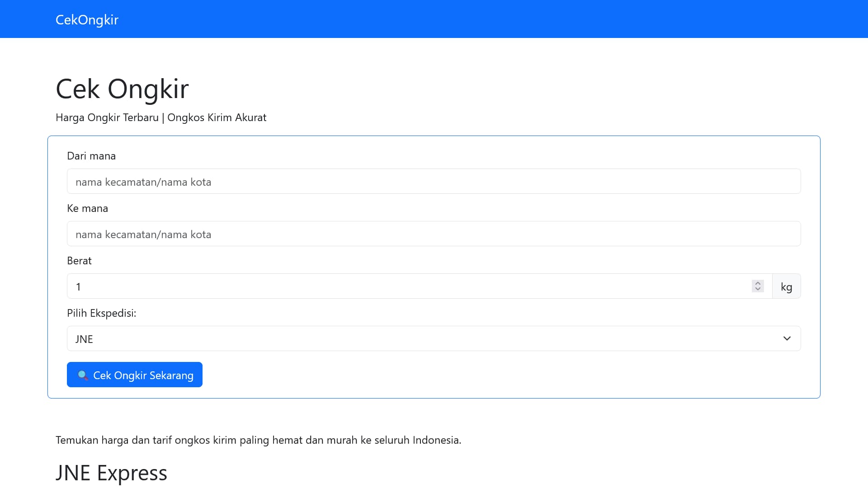The height and width of the screenshot is (488, 868).
Task: Click the Pilih Ekspedisi label
Action: pos(101,313)
